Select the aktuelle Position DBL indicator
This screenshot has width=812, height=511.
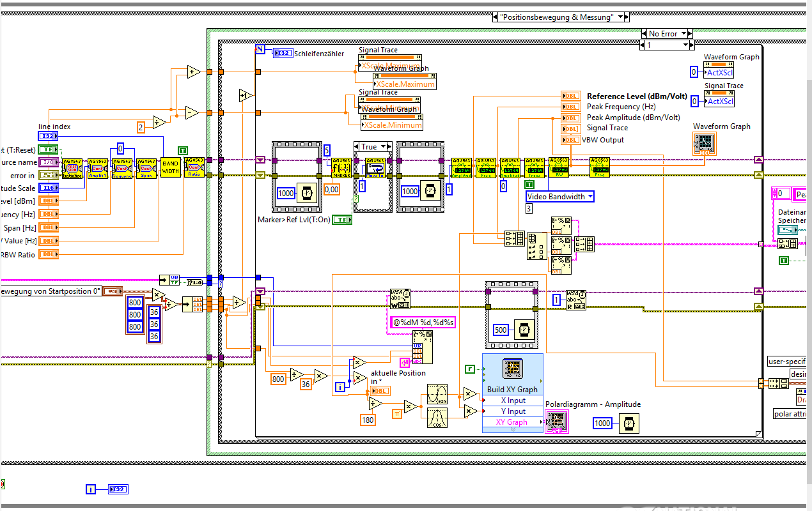point(380,391)
